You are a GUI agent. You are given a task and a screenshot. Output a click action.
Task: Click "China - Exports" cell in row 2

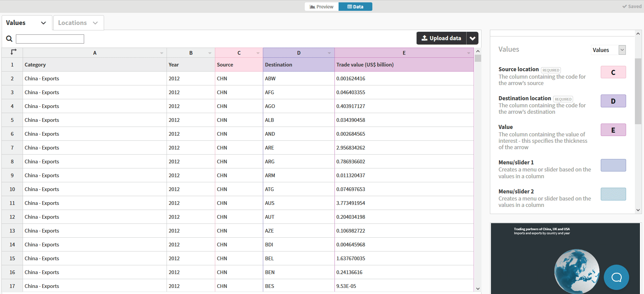click(x=95, y=78)
